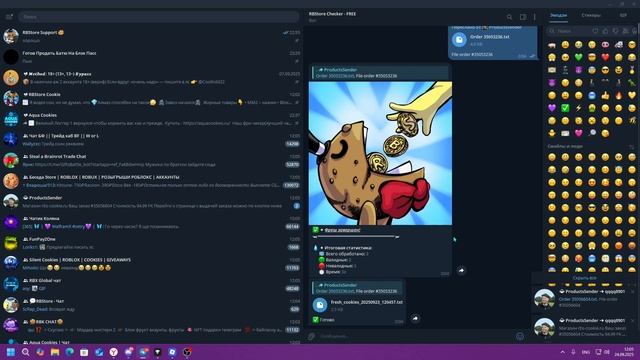The image size is (640, 360).
Task: Open the second ProductsSender notification about Стоимость
Action: tap(584, 328)
